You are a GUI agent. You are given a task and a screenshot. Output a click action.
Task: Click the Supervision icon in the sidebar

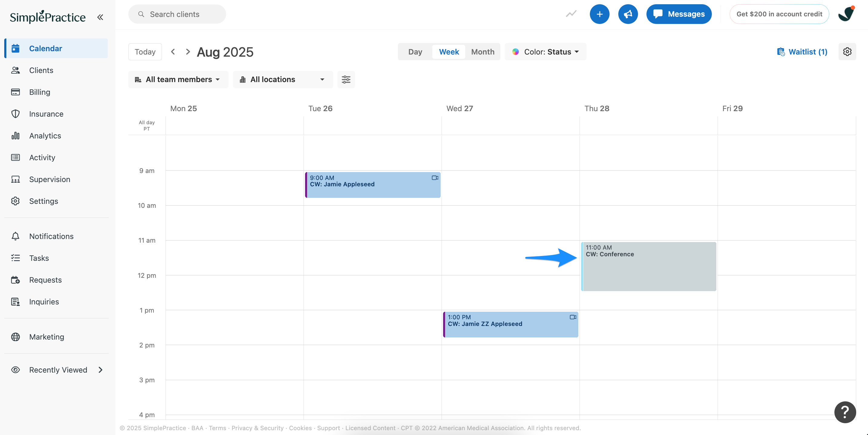tap(15, 179)
